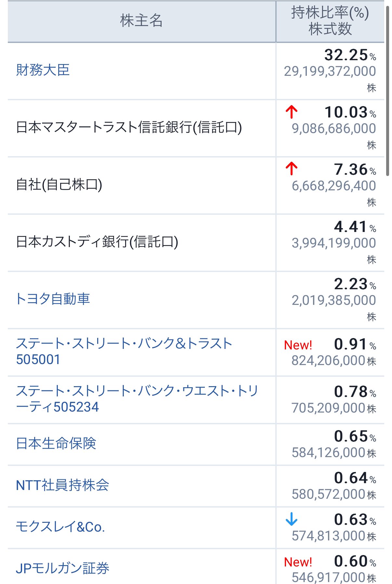Viewport: 392px width, 584px height.
Task: Open ステート・ストリート・バンク・ウエスト・トリーティ505234 link
Action: click(x=137, y=399)
